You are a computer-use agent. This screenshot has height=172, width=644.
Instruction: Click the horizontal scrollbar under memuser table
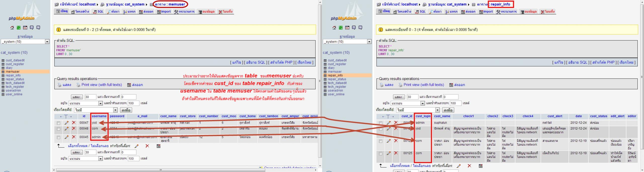pos(160,170)
